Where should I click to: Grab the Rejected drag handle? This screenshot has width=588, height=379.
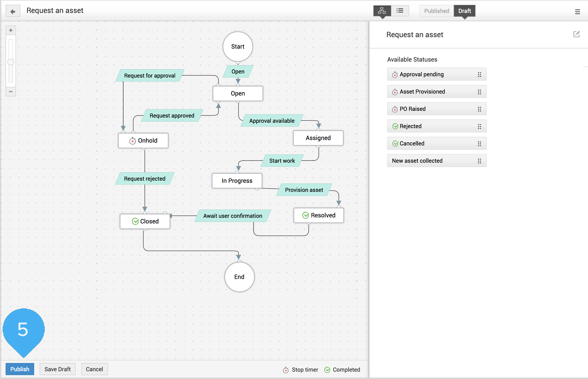tap(479, 126)
